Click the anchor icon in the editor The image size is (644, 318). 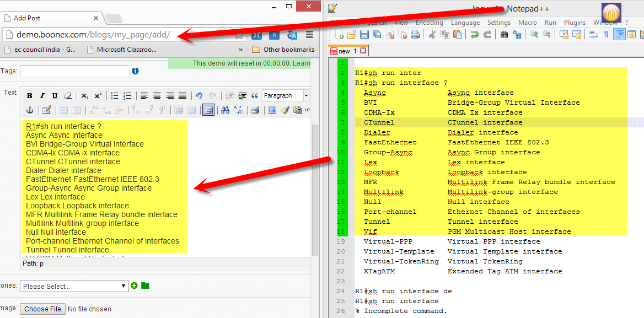30,110
